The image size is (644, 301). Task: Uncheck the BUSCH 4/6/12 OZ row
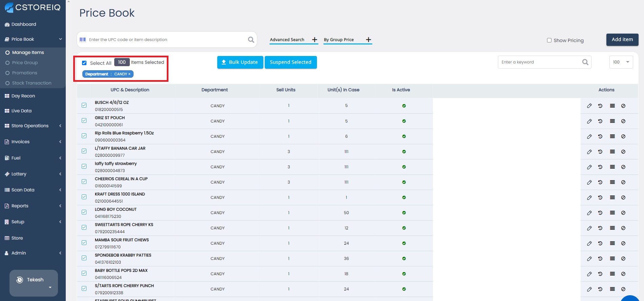pos(84,105)
